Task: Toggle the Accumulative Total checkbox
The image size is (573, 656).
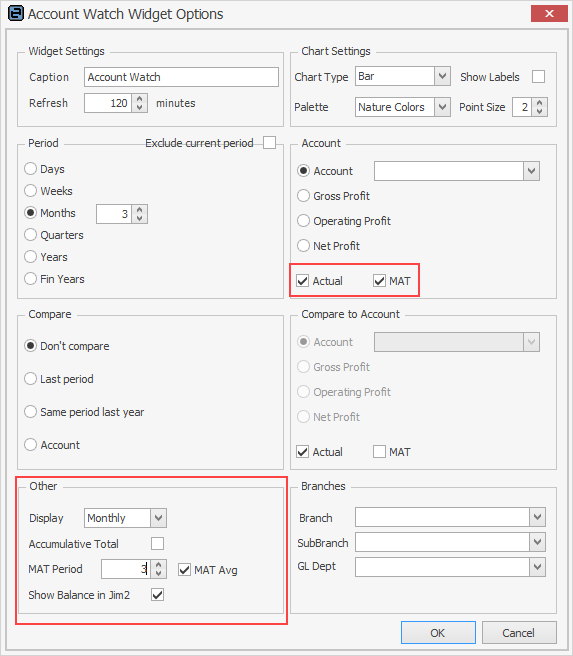Action: [157, 543]
